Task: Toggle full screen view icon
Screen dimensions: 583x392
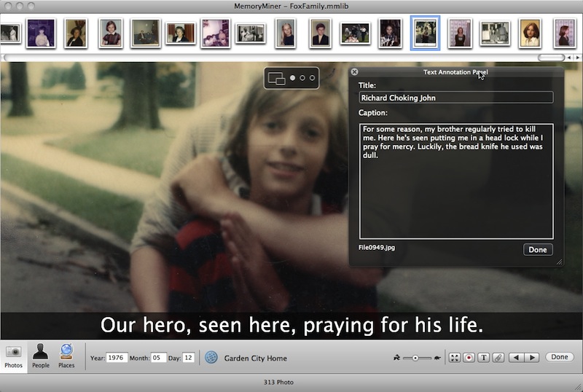Action: click(x=454, y=358)
